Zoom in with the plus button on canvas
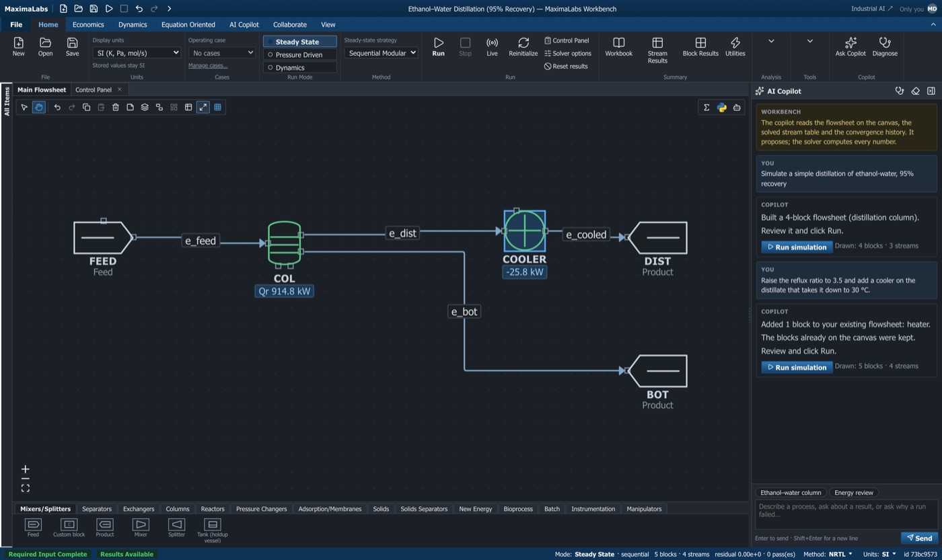This screenshot has width=942, height=560. click(x=25, y=469)
